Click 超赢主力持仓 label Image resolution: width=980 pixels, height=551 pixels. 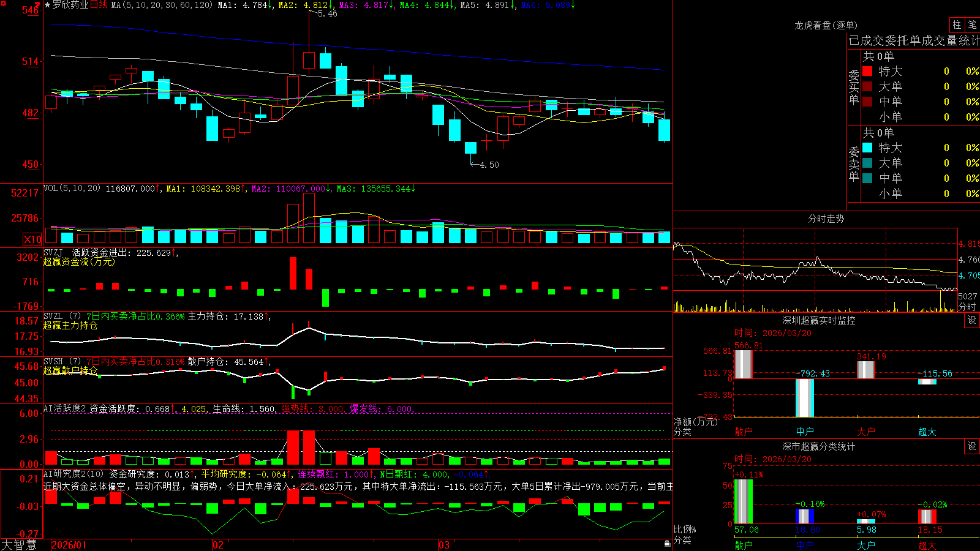[x=70, y=325]
